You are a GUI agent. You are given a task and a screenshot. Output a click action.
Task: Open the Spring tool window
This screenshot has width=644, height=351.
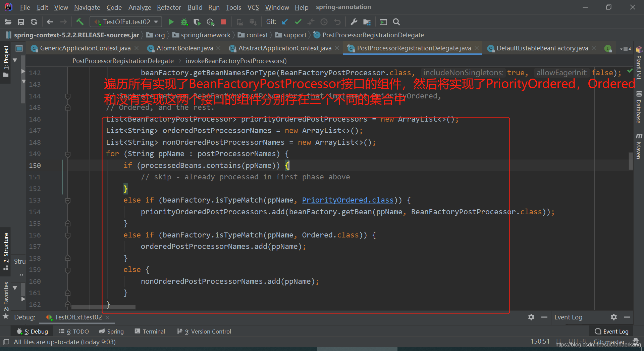pos(111,332)
